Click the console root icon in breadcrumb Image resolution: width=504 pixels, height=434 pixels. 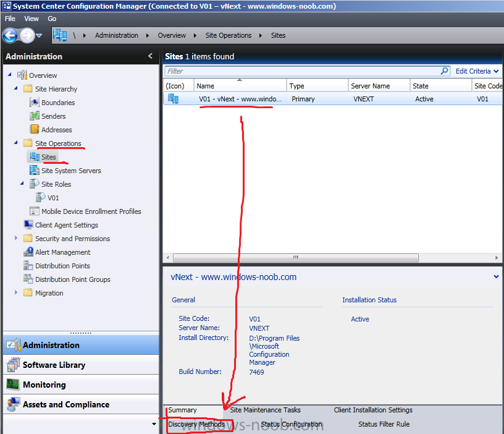60,35
